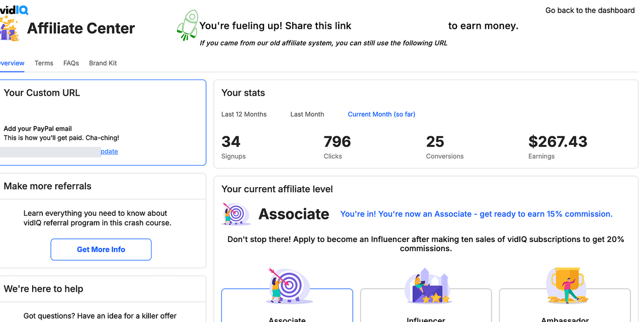Go back to the dashboard

point(590,10)
